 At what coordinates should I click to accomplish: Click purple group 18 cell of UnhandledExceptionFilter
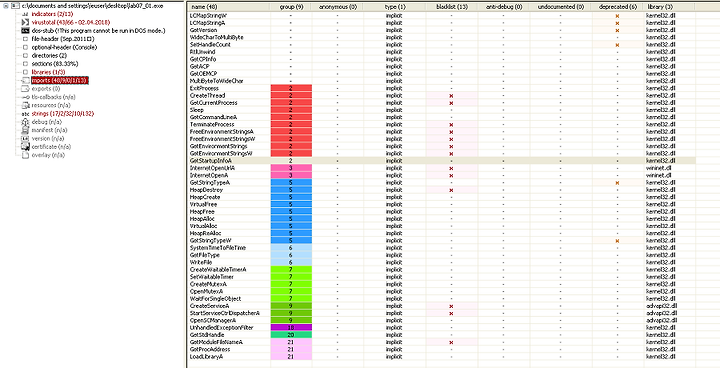pos(291,328)
